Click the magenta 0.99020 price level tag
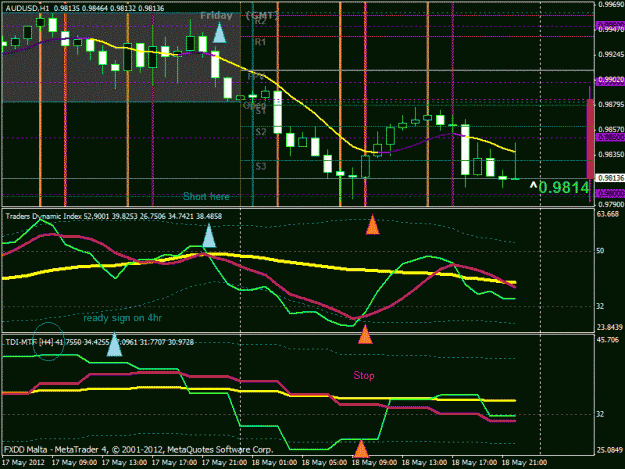Viewport: 625px width, 469px height. (609, 80)
